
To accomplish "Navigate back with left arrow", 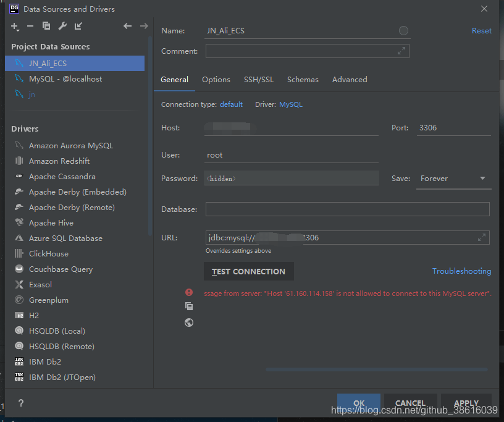I will click(128, 26).
